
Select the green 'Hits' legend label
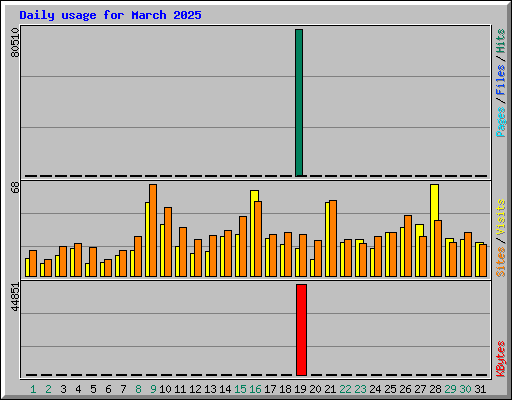click(x=500, y=41)
